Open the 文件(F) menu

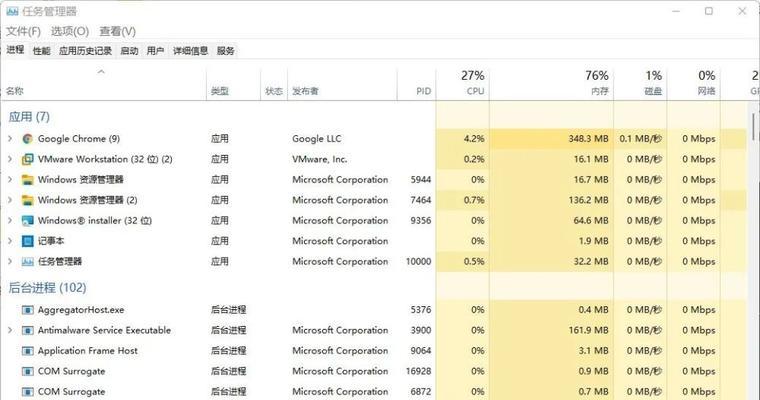[23, 32]
